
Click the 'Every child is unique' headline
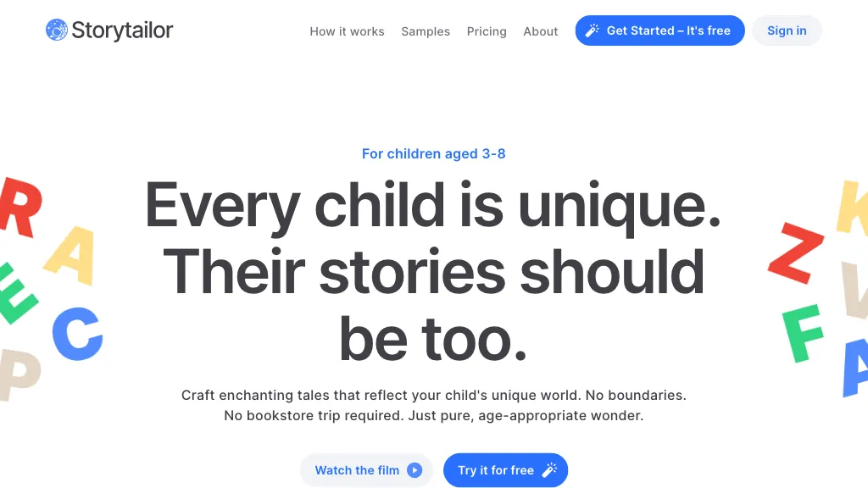[433, 206]
